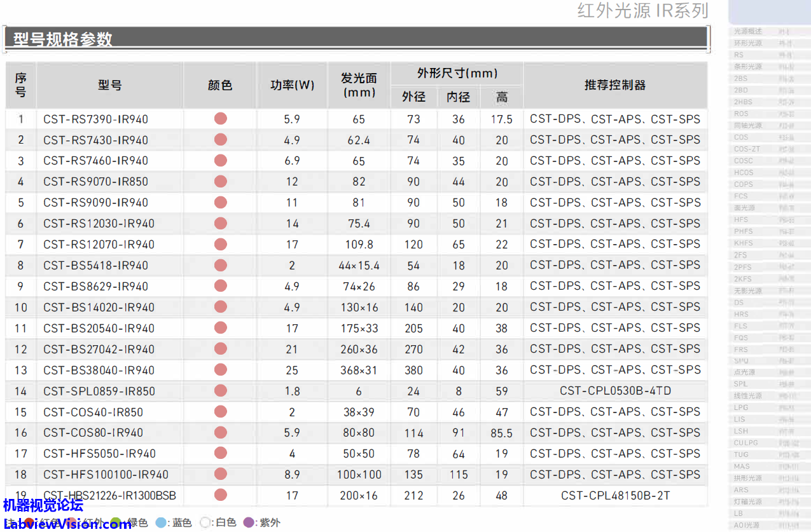Viewport: 811px width, 532px height.
Task: Go to 环形光源 section in sidebar
Action: [748, 43]
